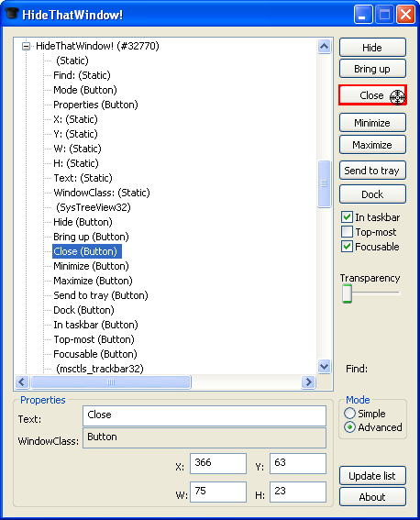Select the (SysTreeView32) tree entry

coord(94,207)
